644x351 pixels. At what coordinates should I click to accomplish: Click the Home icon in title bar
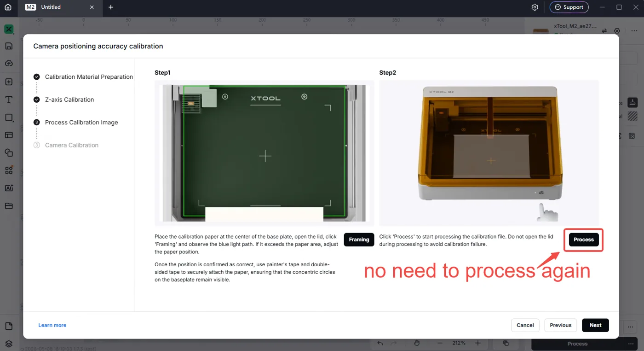(x=8, y=7)
